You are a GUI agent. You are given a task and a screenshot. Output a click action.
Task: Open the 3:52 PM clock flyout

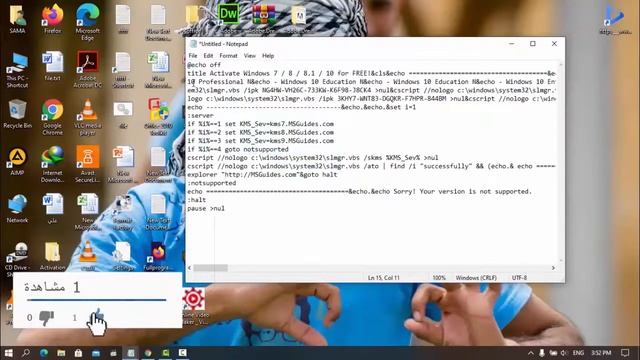pos(601,353)
